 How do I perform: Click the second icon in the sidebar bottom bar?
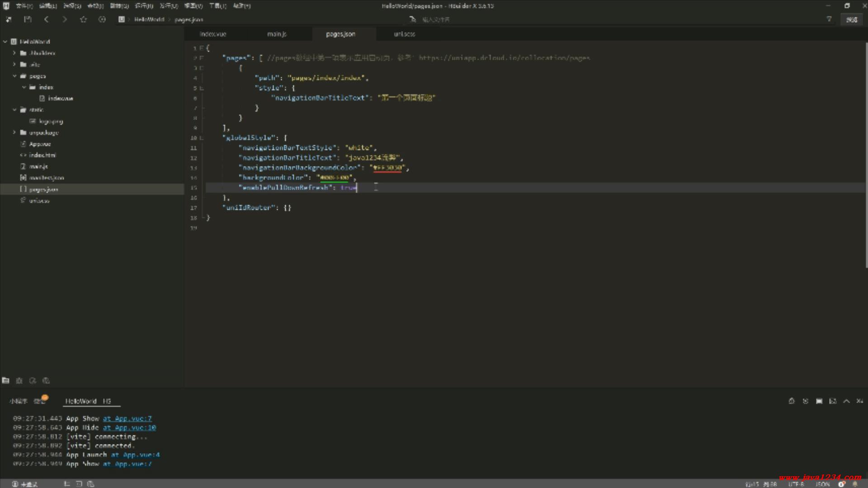(19, 380)
